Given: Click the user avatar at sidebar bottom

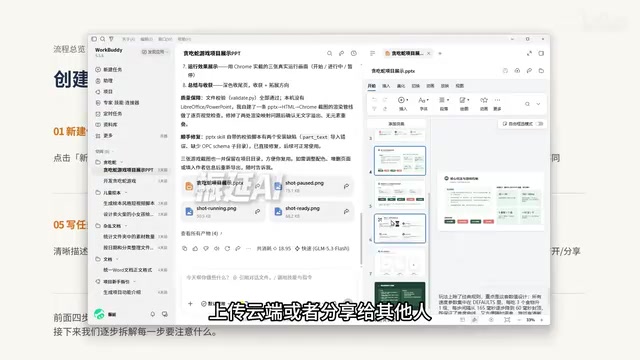Looking at the screenshot, I should click(x=99, y=314).
